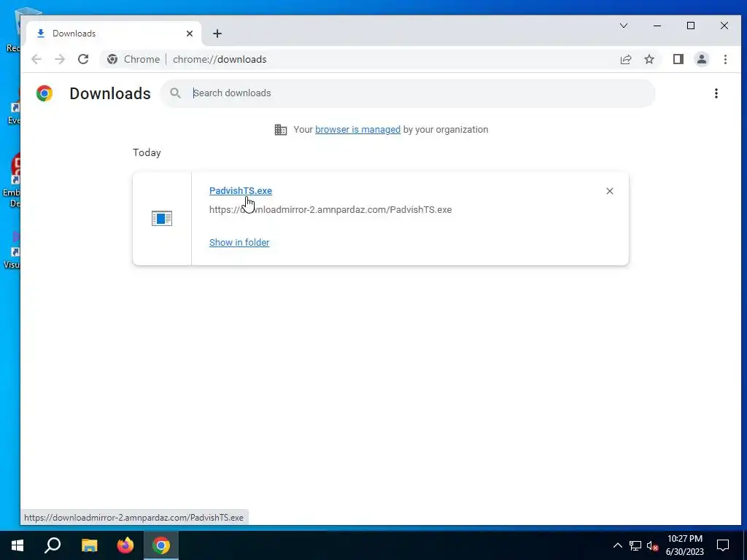Launch Firefox from the taskbar
The image size is (747, 560).
pyautogui.click(x=125, y=545)
